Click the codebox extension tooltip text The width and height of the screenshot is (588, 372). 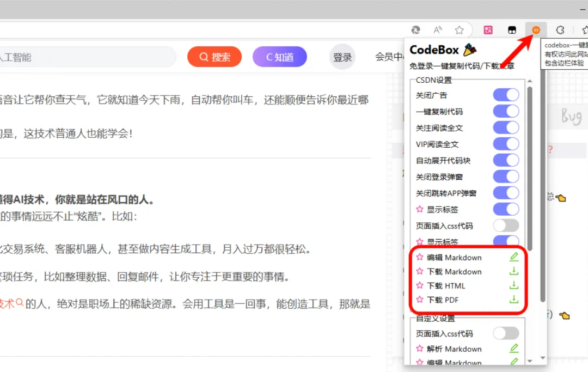(x=566, y=54)
